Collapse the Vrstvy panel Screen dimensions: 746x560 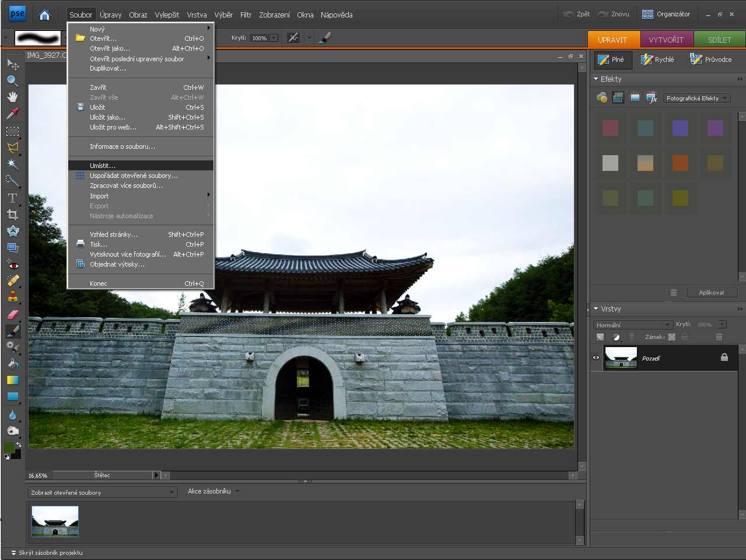[596, 309]
